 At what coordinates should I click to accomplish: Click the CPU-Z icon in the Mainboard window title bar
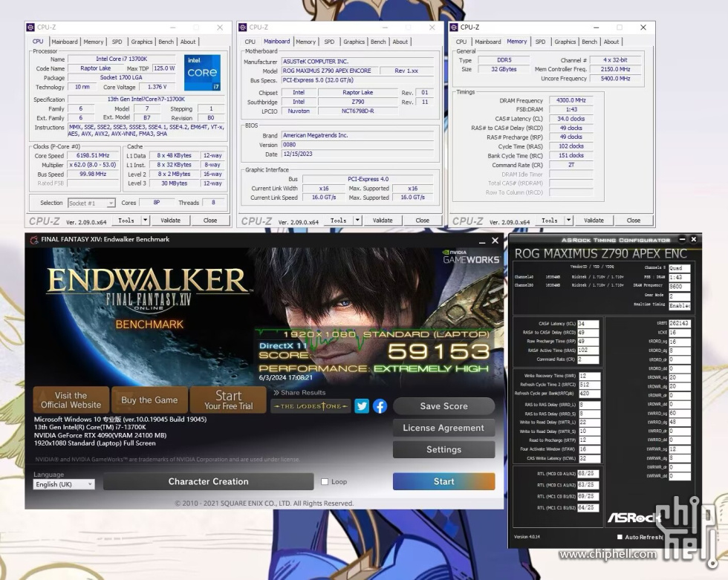point(242,27)
